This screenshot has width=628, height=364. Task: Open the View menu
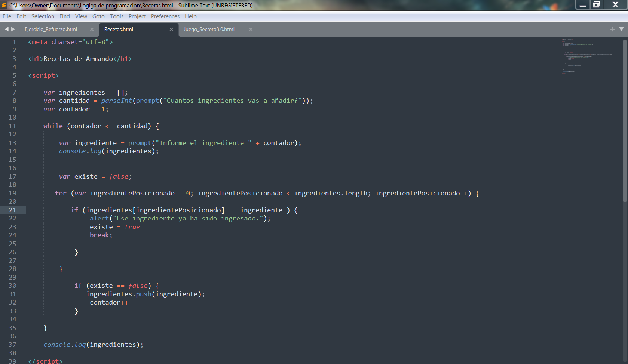coord(81,16)
